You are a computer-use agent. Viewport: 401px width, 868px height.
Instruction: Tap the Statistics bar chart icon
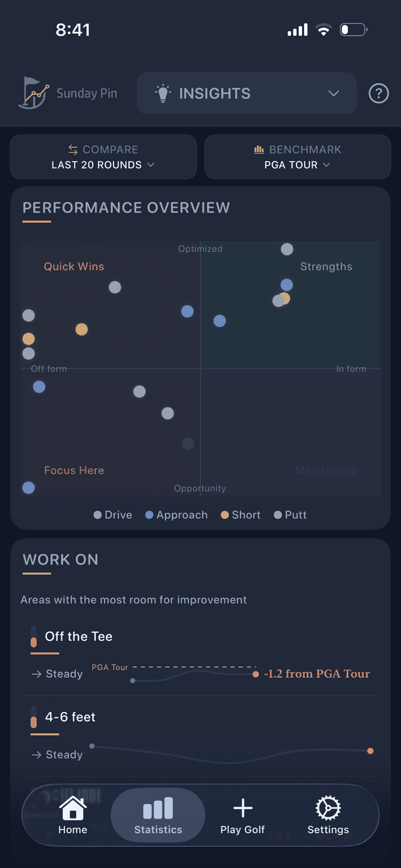(158, 809)
